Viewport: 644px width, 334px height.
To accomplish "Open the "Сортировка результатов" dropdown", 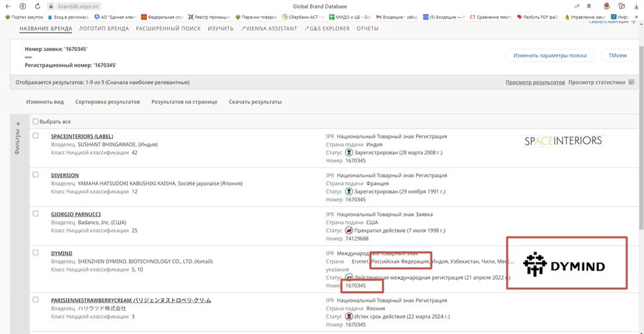I will (107, 102).
